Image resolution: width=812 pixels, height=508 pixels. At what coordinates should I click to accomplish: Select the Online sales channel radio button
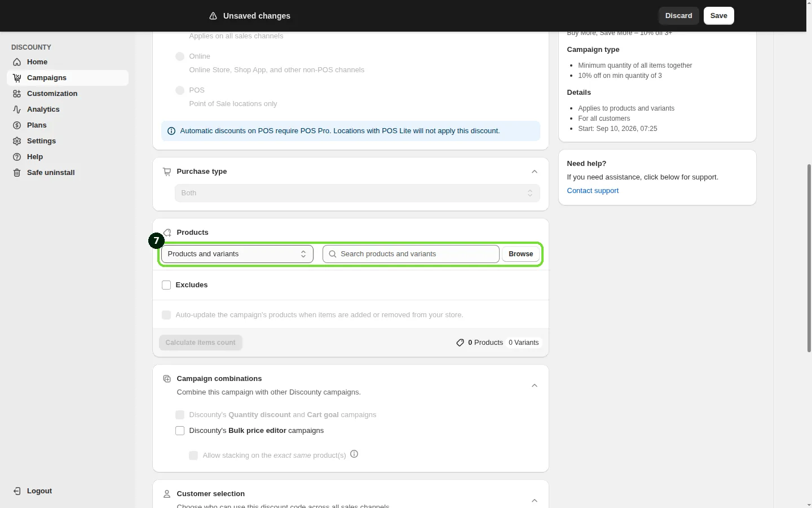click(x=180, y=56)
